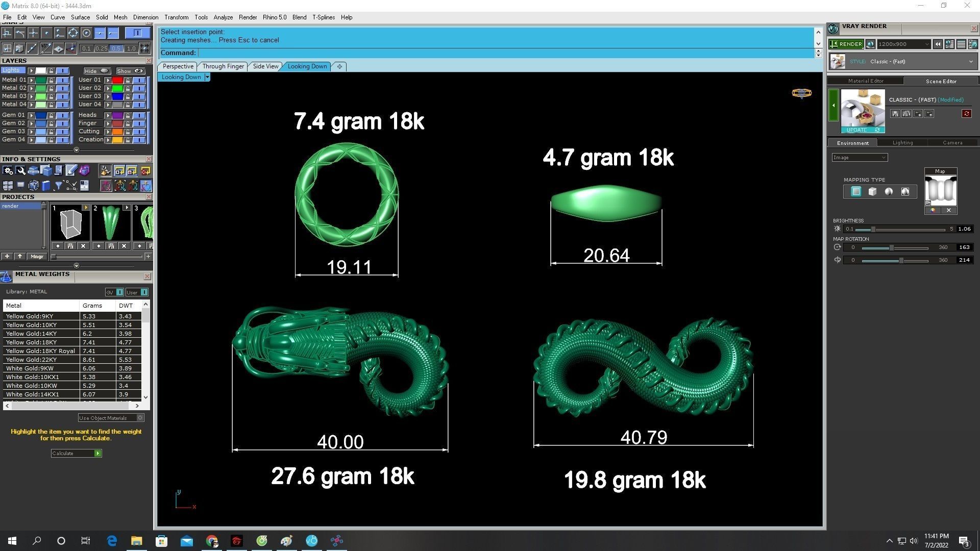This screenshot has height=551, width=980.
Task: Click the filter funnel icon in Info & Settings
Action: [x=58, y=186]
